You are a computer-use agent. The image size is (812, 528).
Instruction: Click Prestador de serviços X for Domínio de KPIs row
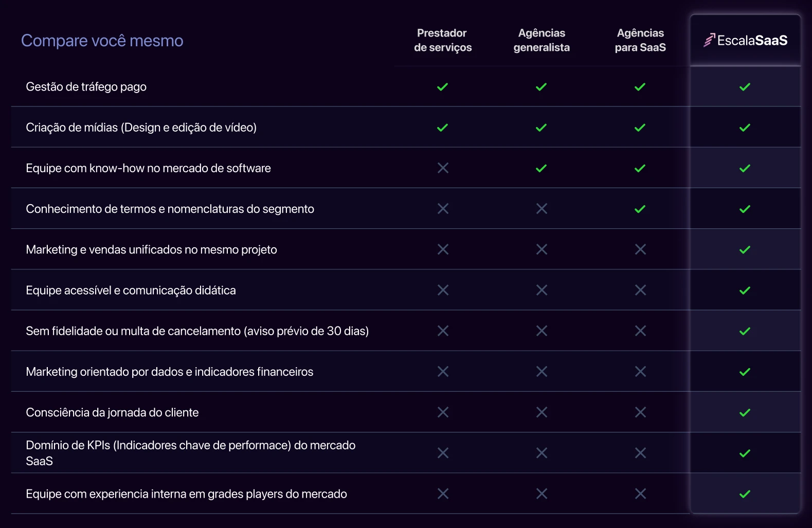tap(443, 452)
